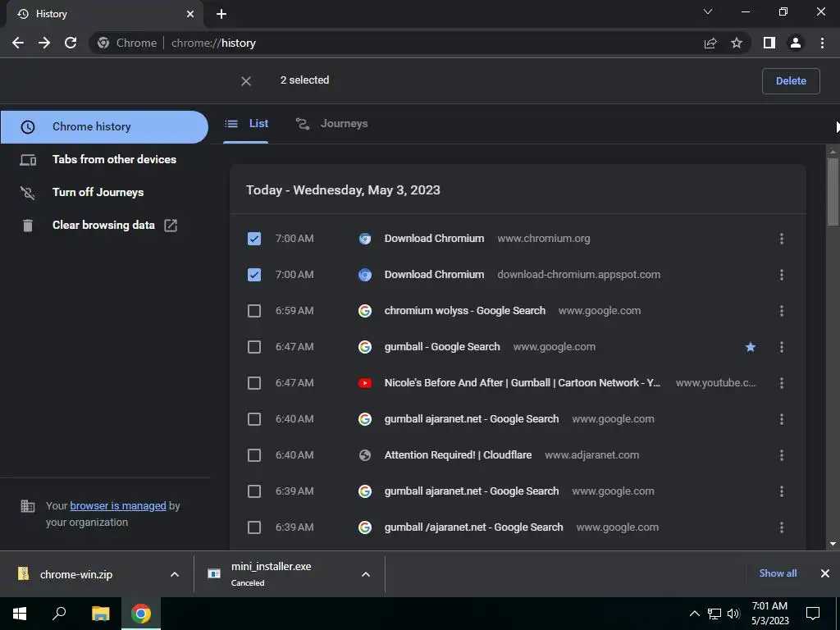Close the History tab
The height and width of the screenshot is (630, 840).
click(190, 14)
